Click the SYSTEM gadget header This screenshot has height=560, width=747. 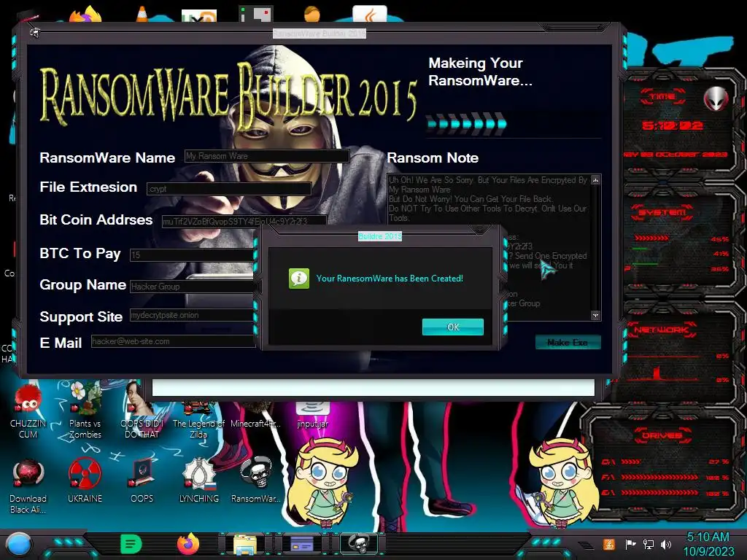662,212
